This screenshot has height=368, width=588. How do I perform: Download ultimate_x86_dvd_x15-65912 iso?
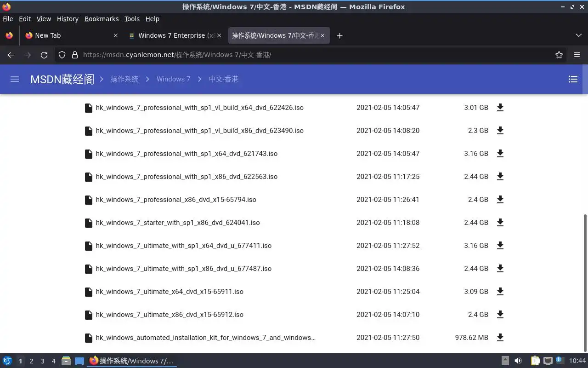click(500, 315)
